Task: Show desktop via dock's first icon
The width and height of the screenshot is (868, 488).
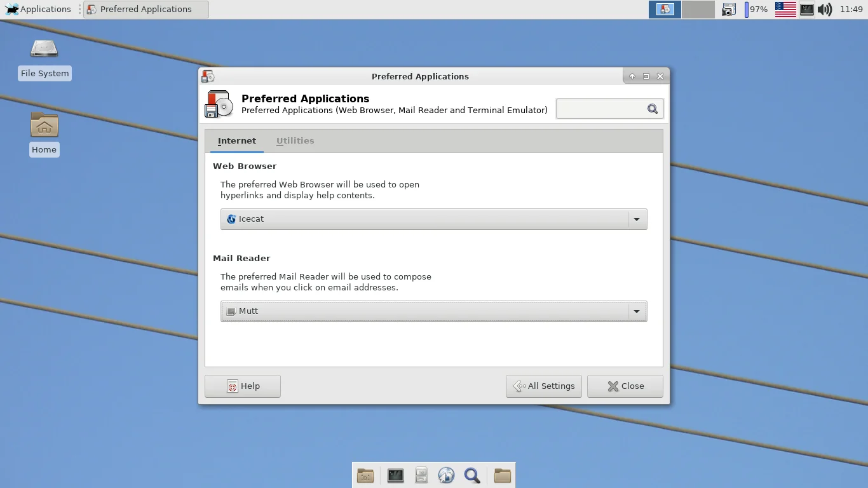Action: coord(365,475)
